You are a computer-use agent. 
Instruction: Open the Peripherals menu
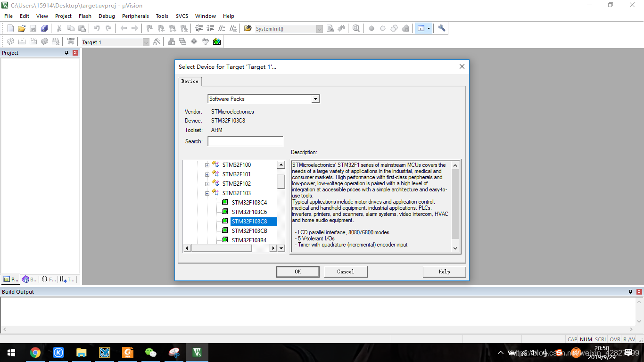pos(135,16)
